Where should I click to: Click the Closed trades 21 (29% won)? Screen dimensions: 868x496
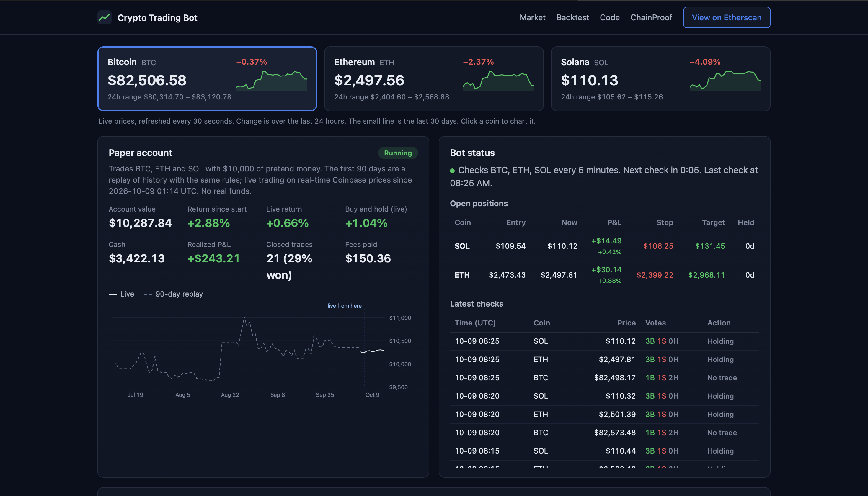[289, 267]
